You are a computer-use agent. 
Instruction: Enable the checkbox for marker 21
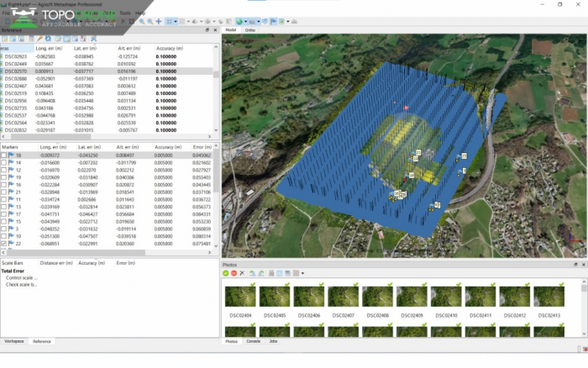tap(4, 192)
